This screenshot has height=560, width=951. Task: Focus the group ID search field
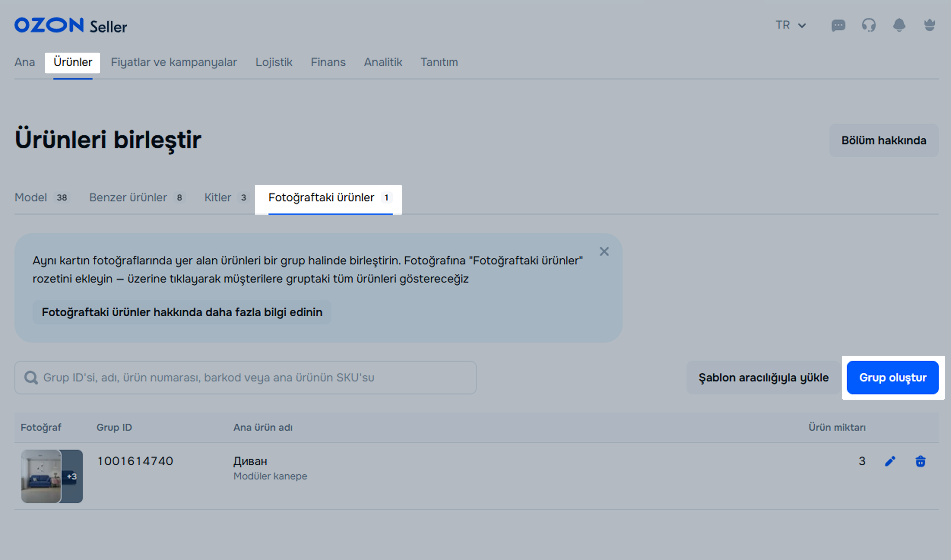click(x=245, y=378)
